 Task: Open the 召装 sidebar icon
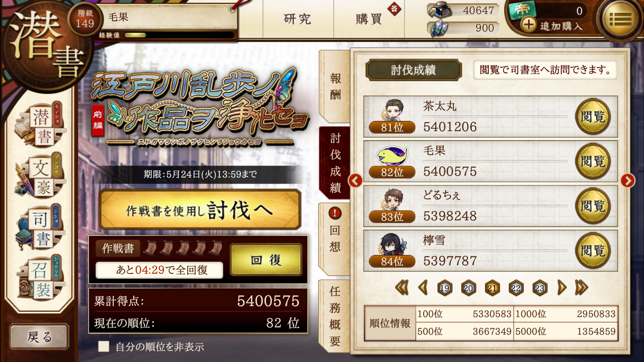pos(40,278)
